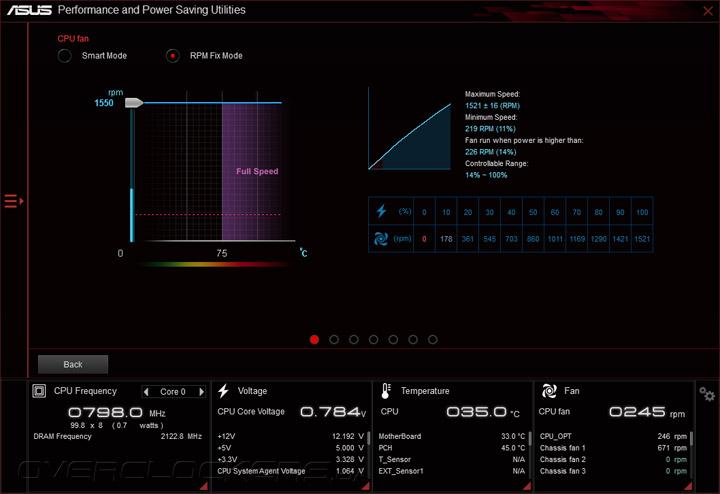Click the +12V voltage row
This screenshot has height=494, width=720.
290,436
